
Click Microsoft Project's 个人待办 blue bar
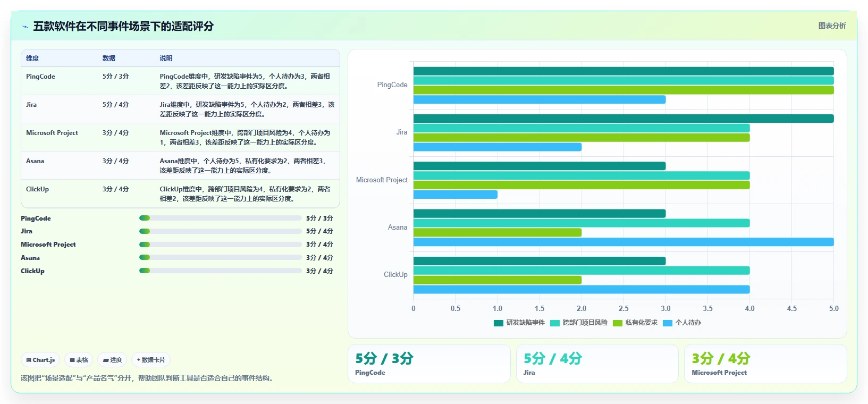tap(456, 195)
